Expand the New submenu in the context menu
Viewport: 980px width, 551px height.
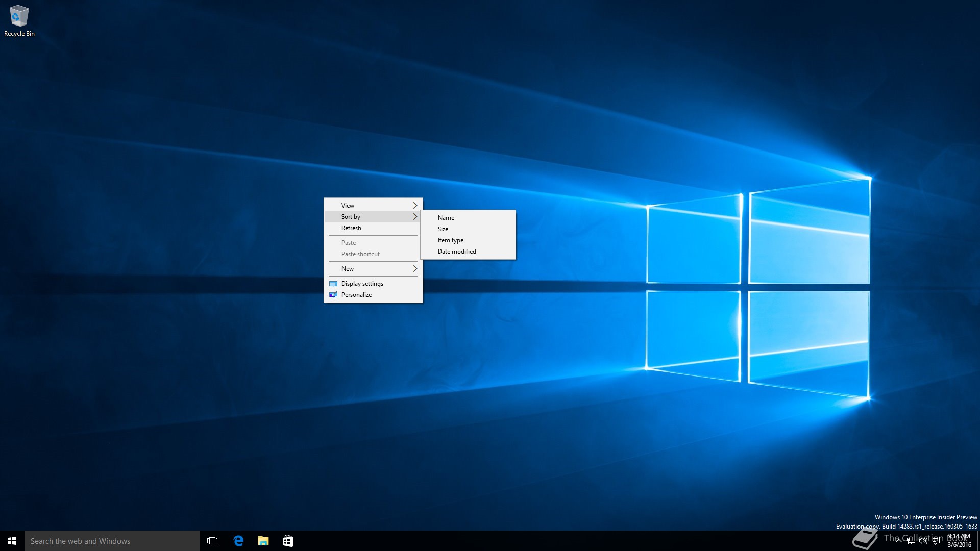[373, 269]
